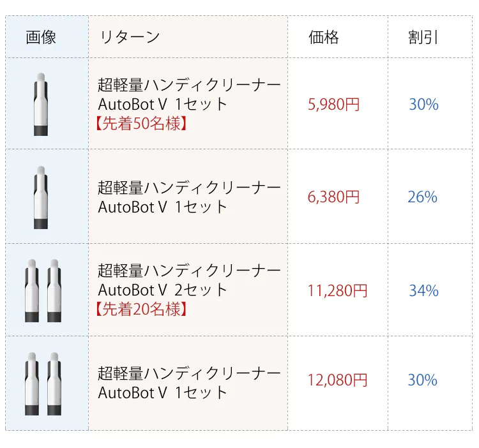Click the 画像 column header
Screen dimensions: 479x448
tap(42, 37)
